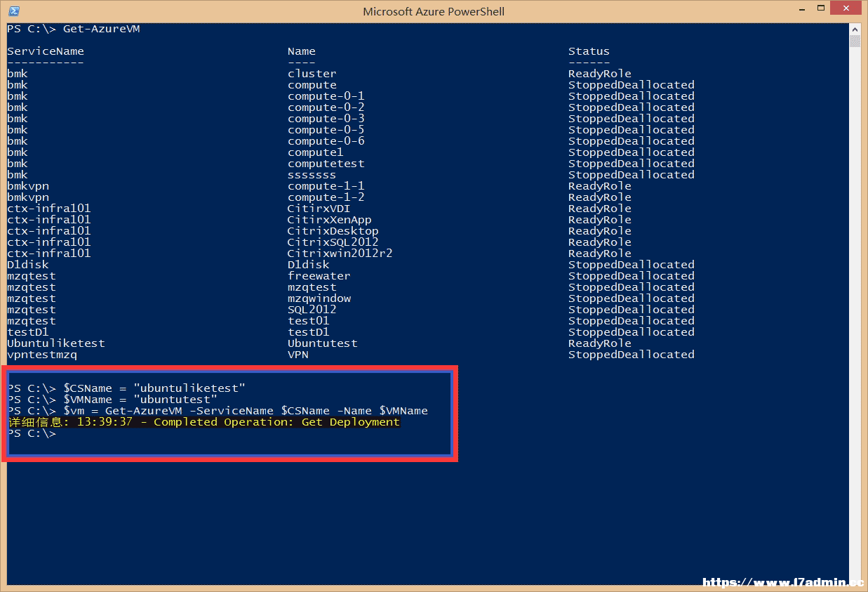
Task: Click "bmkvpn" in the compute-1-1 row
Action: [x=28, y=186]
